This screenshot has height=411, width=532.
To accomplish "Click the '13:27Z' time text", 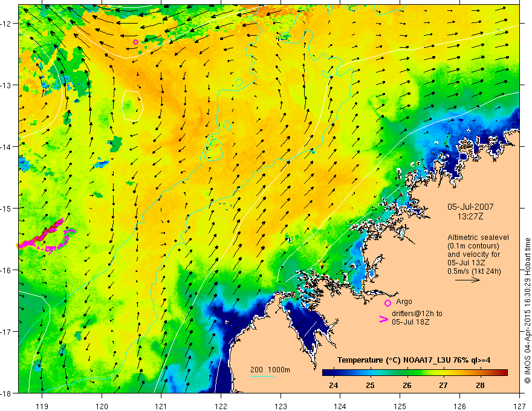I will coord(470,216).
